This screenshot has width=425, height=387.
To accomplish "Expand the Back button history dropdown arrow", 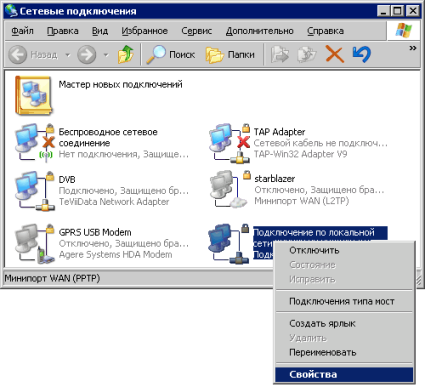I will 68,55.
